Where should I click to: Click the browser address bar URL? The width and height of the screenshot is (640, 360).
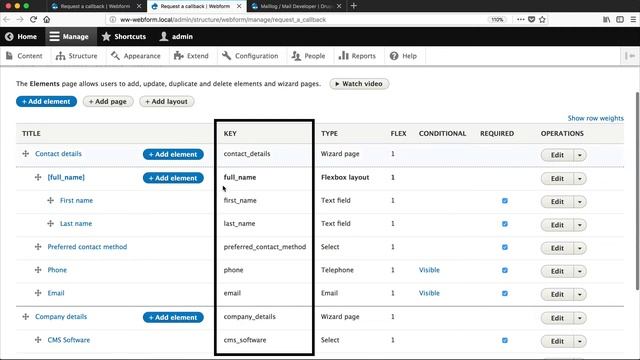click(x=223, y=19)
